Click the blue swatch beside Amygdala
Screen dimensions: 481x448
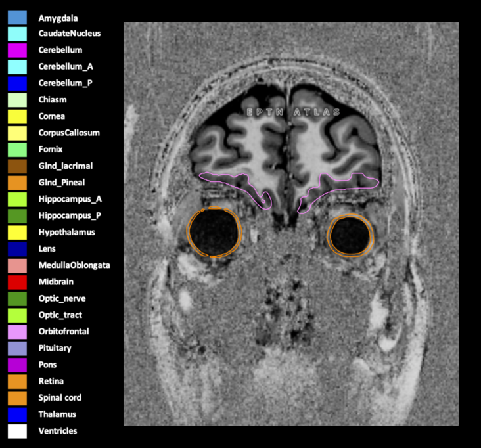[x=17, y=18]
